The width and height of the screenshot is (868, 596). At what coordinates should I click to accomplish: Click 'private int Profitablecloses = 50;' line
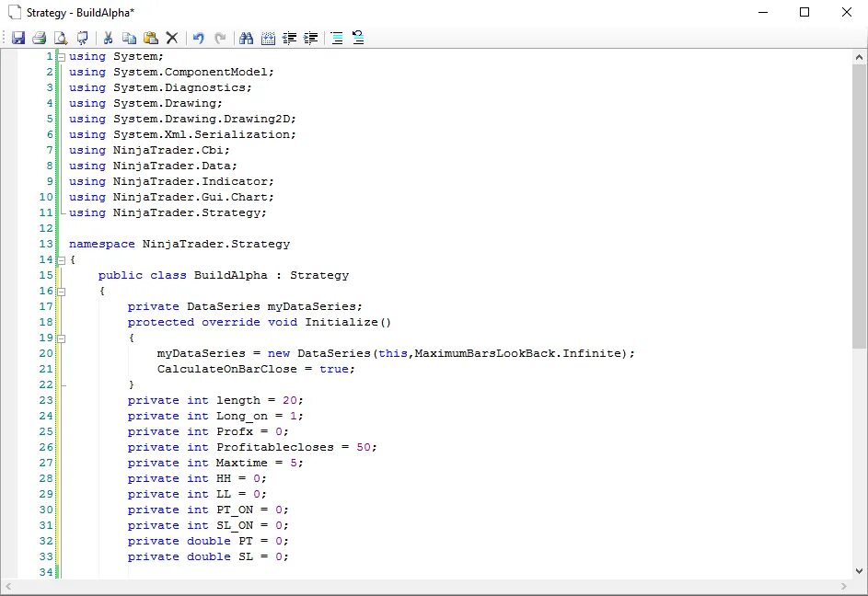click(252, 447)
